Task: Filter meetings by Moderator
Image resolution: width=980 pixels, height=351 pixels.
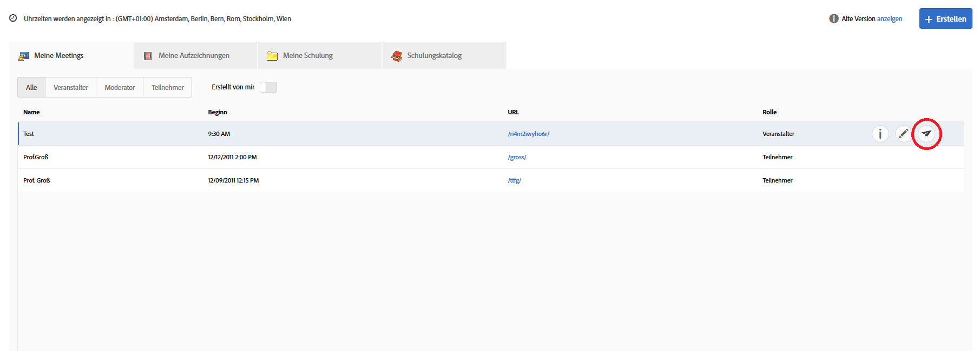Action: point(120,87)
